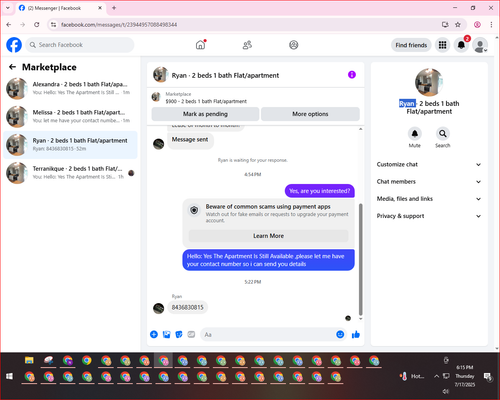Screen dimensions: 500x400
Task: Click in the Search Facebook field
Action: pyautogui.click(x=80, y=45)
